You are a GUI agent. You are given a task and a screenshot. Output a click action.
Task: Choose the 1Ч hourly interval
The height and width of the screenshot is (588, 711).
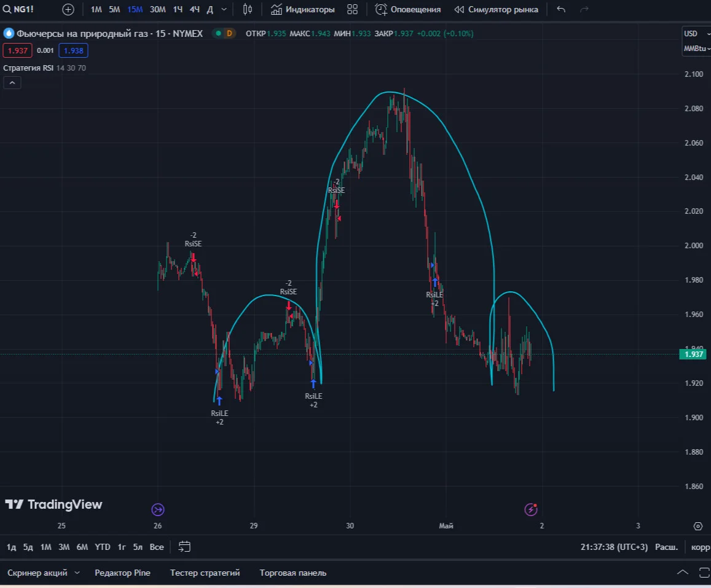[x=178, y=9]
